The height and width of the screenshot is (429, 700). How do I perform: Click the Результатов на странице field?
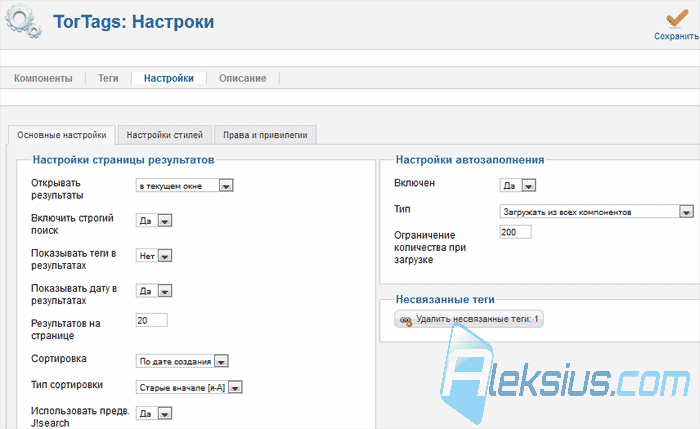pyautogui.click(x=151, y=320)
